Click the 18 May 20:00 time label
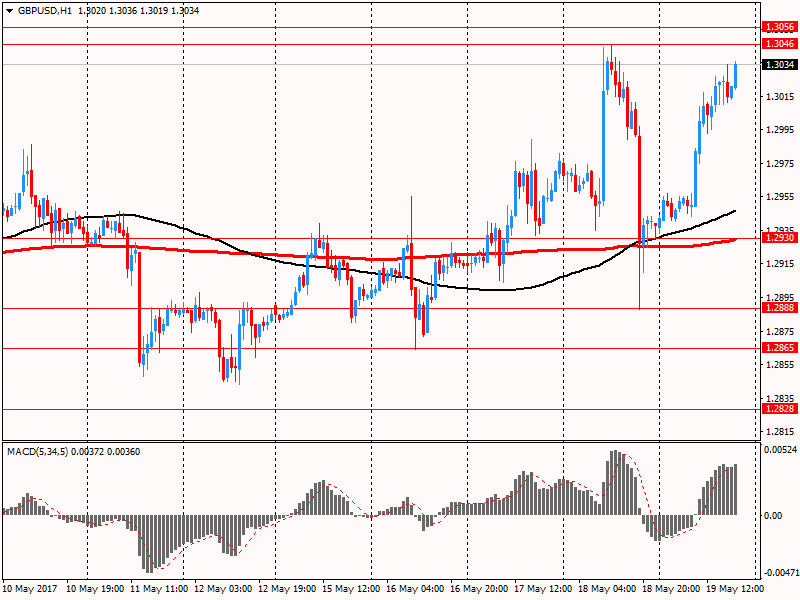The height and width of the screenshot is (600, 800). [x=671, y=589]
